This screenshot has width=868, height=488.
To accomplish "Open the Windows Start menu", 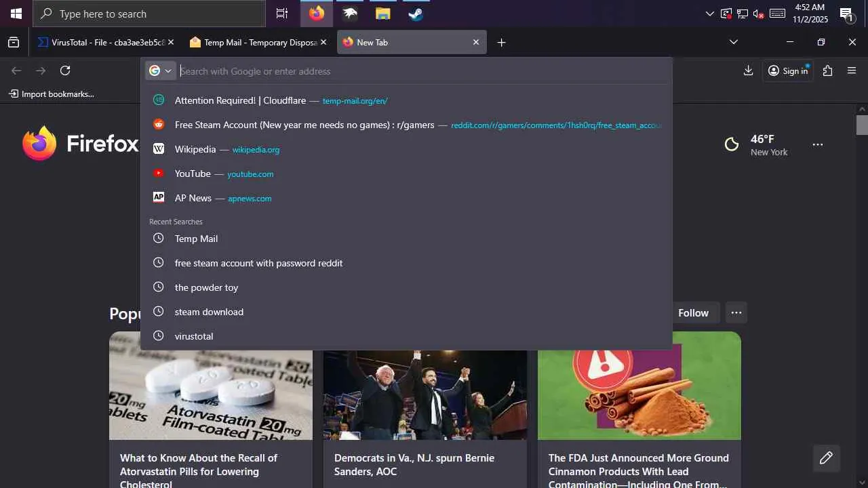I will point(16,14).
